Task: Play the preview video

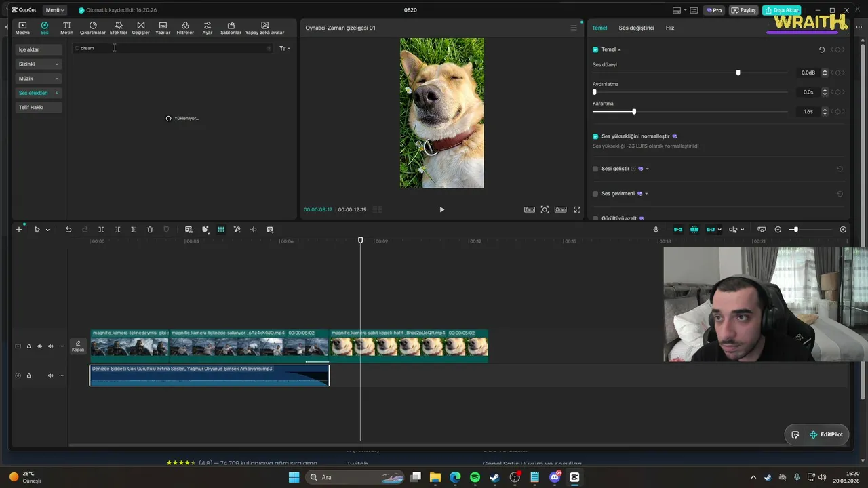Action: [442, 210]
